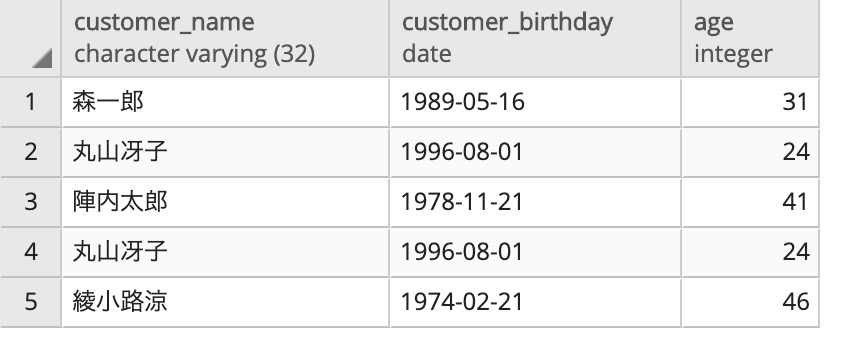852x362 pixels.
Task: Click the cell containing 森一郎
Action: pyautogui.click(x=225, y=102)
